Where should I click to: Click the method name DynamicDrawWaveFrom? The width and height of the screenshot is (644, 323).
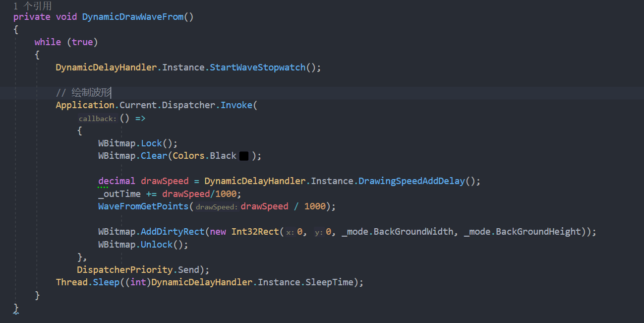[133, 16]
